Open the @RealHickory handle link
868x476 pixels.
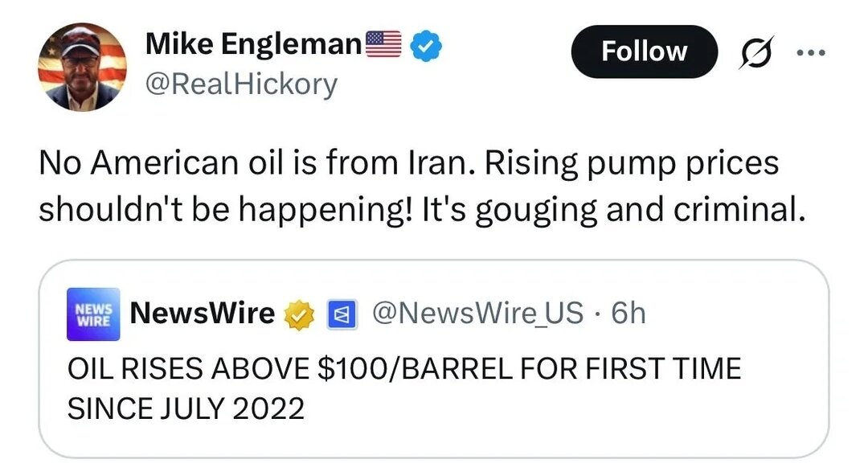click(x=242, y=84)
